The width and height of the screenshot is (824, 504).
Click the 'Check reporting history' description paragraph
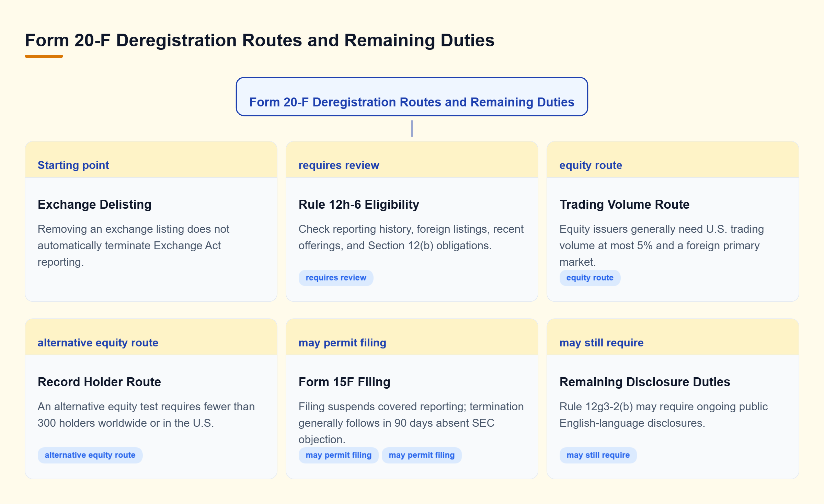point(411,237)
